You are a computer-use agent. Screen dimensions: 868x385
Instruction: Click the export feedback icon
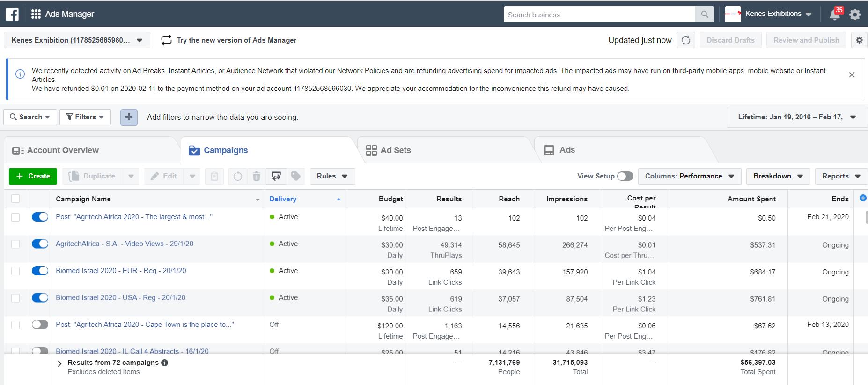[276, 176]
